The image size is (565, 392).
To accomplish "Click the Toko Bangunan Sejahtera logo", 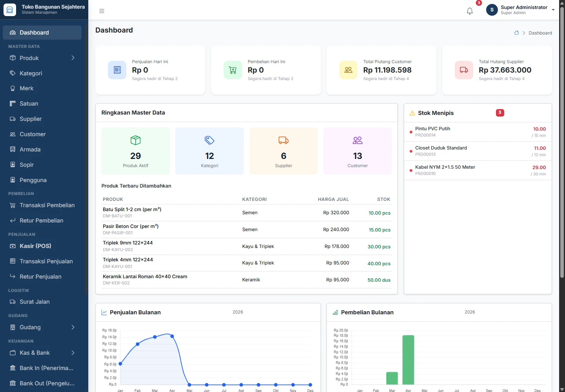I will (x=10, y=10).
